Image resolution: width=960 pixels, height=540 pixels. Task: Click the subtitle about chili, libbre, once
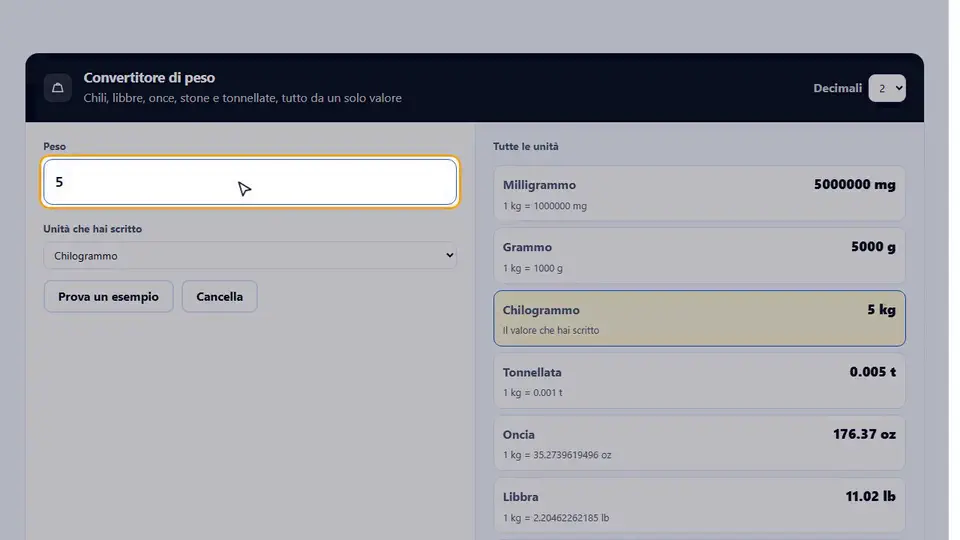click(x=242, y=98)
